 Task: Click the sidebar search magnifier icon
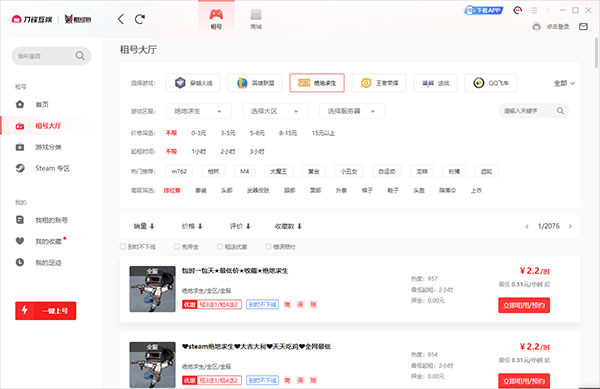click(80, 56)
